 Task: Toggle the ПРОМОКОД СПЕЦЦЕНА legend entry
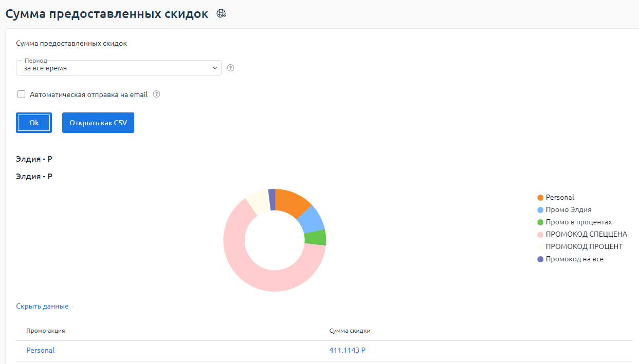[586, 234]
